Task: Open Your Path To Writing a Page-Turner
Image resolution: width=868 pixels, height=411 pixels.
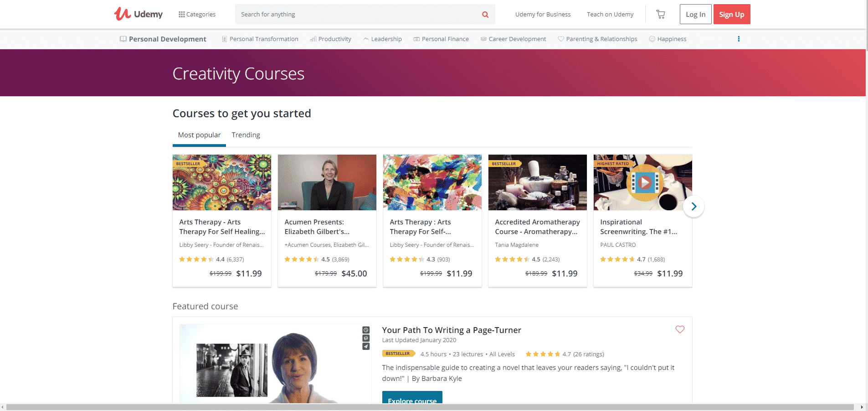Action: (451, 330)
